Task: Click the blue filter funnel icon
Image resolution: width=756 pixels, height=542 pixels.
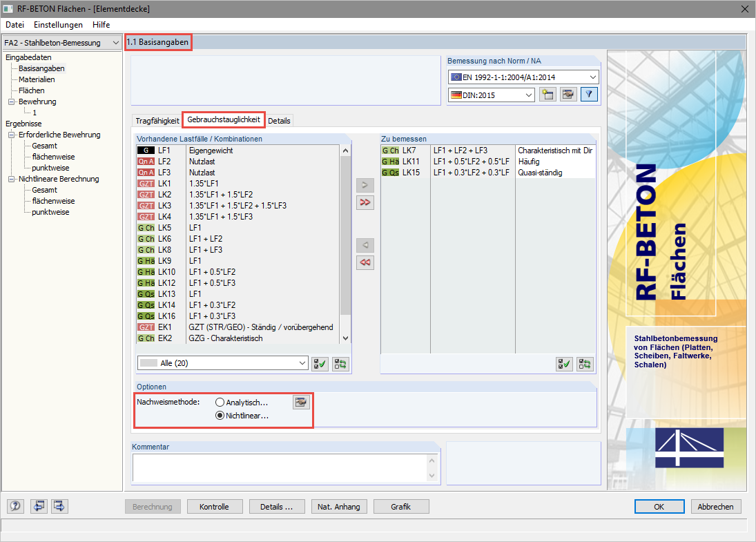Action: (x=589, y=95)
